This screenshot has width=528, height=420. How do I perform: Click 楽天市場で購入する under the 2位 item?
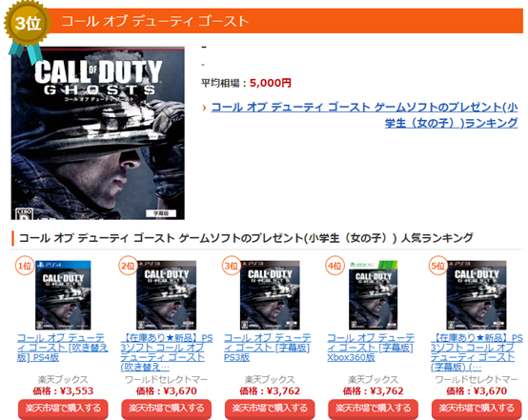[x=167, y=409]
